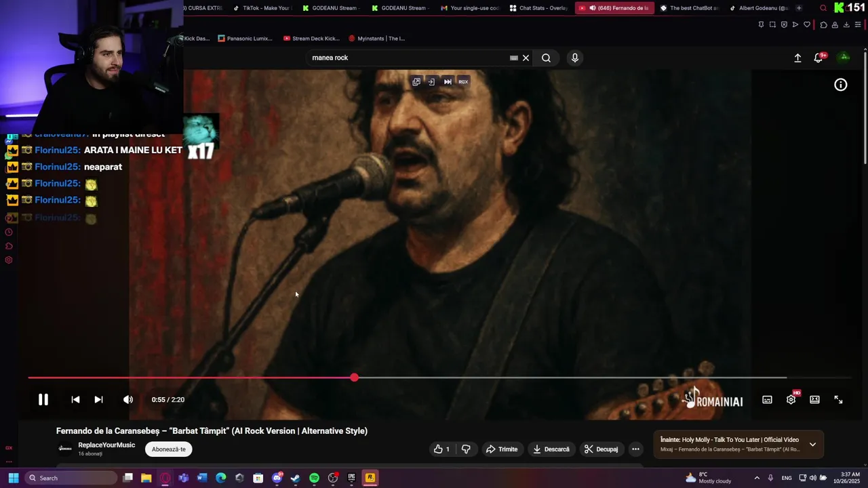Add page to favorites heart icon
The image size is (868, 488).
point(807,25)
